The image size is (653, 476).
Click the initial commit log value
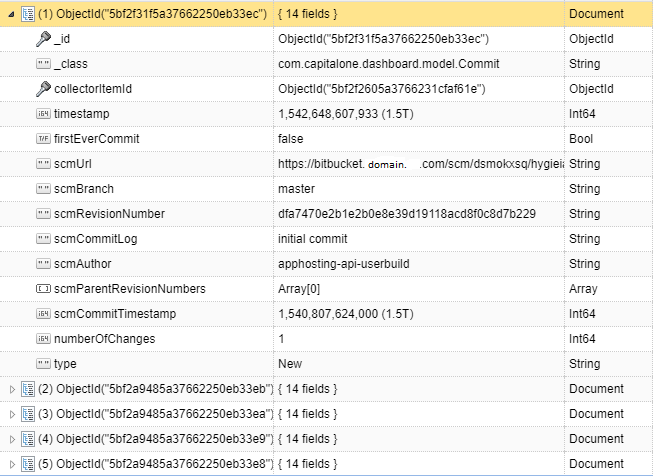coord(313,239)
